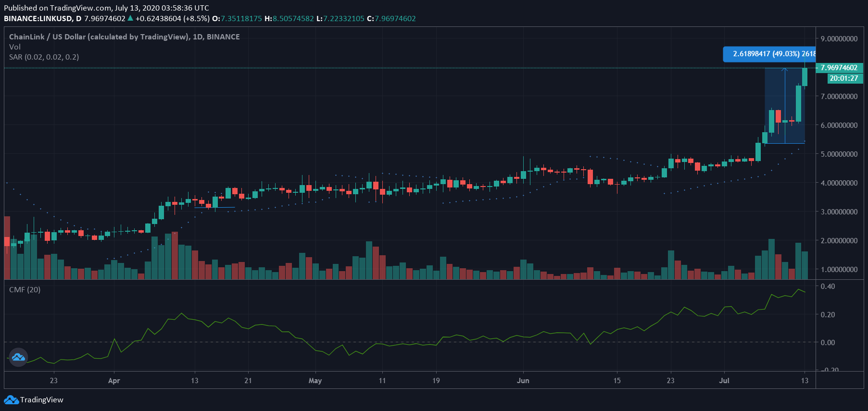Click the 'CMF (20)' indicator label
The image size is (868, 411).
(x=25, y=290)
